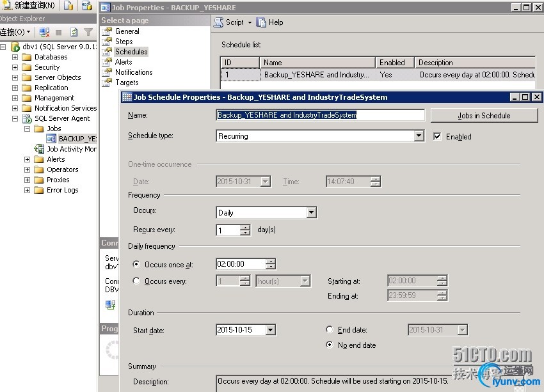This screenshot has height=392, width=544.
Task: Open the Schedule type dropdown
Action: (x=419, y=136)
